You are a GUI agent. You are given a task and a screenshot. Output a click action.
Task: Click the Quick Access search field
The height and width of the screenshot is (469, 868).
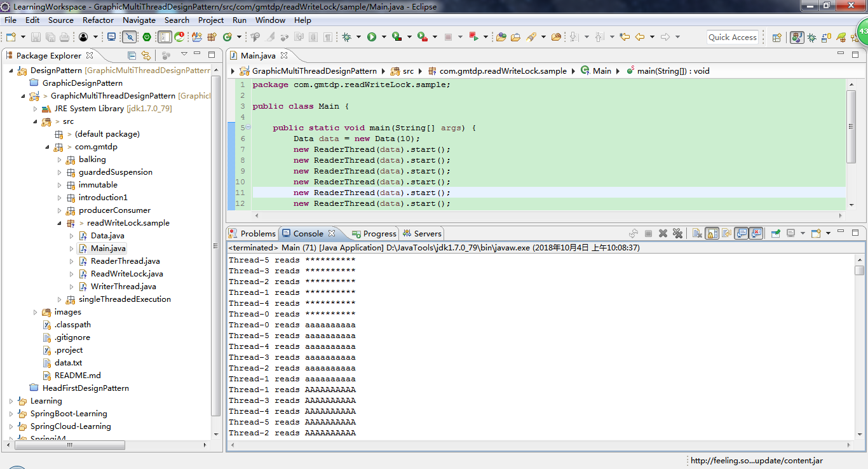733,37
